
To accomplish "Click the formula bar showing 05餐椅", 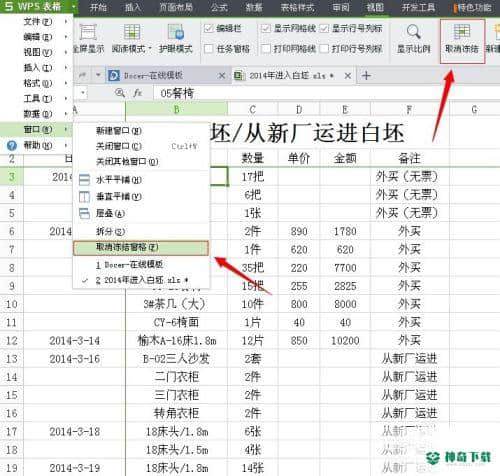I will (326, 93).
